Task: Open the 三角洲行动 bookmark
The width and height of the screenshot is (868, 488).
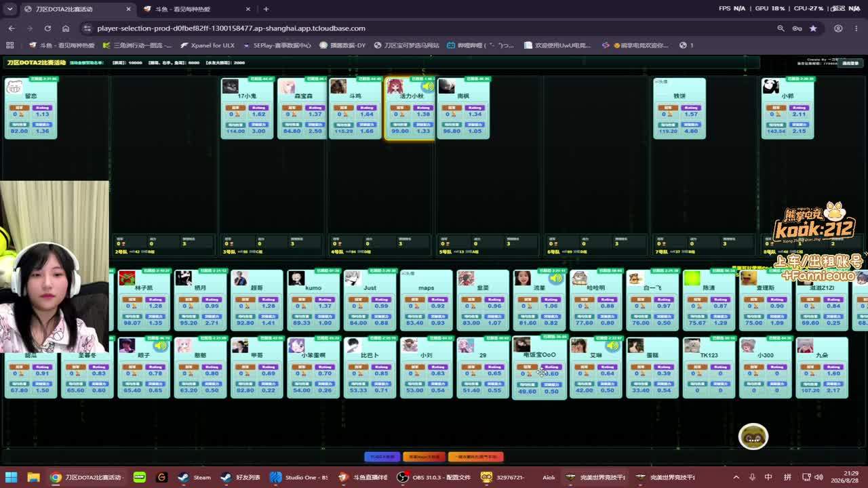Action: tap(136, 45)
